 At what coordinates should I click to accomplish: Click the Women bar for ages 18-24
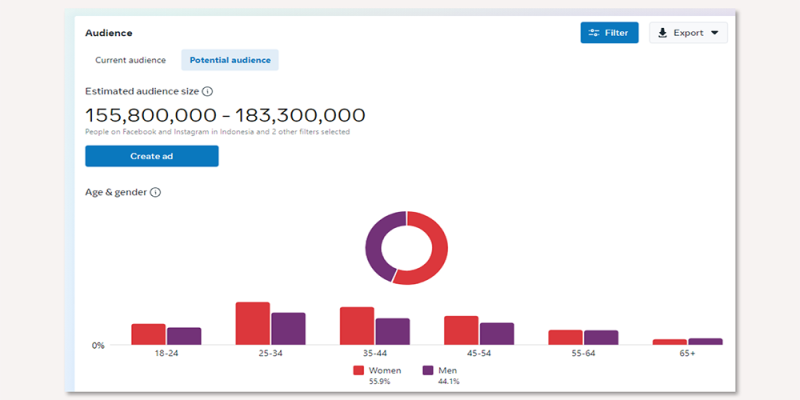(148, 335)
